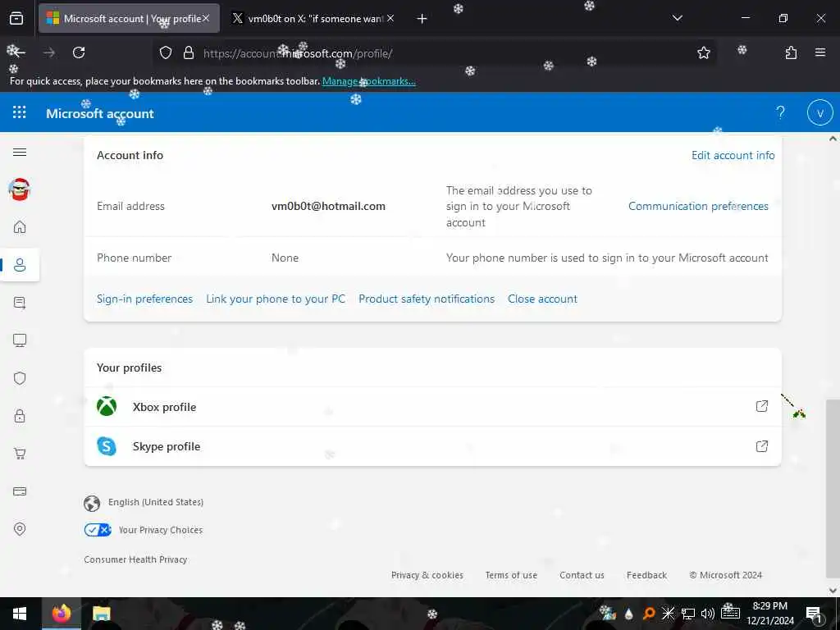Image resolution: width=840 pixels, height=630 pixels.
Task: Click the scrollbar up arrow
Action: [833, 139]
